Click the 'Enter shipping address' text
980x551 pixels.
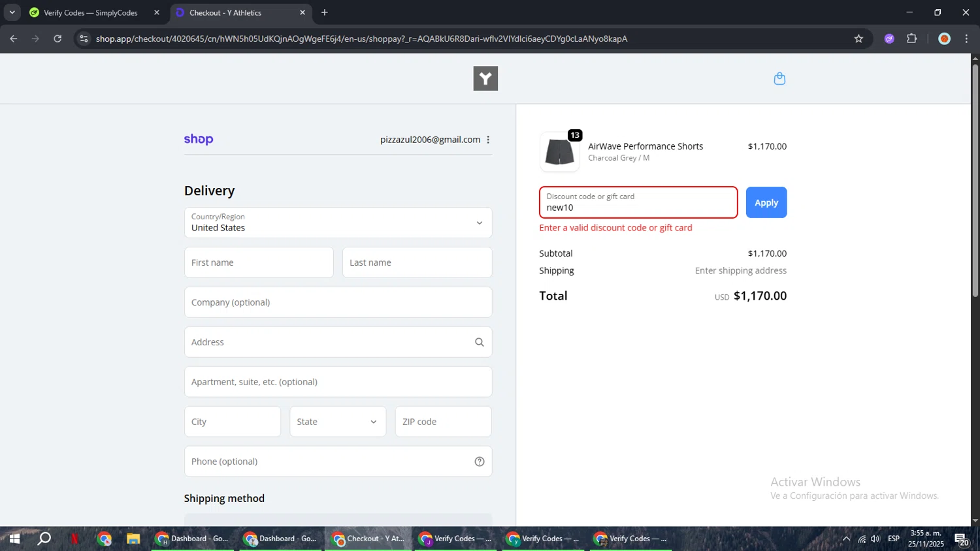741,270
